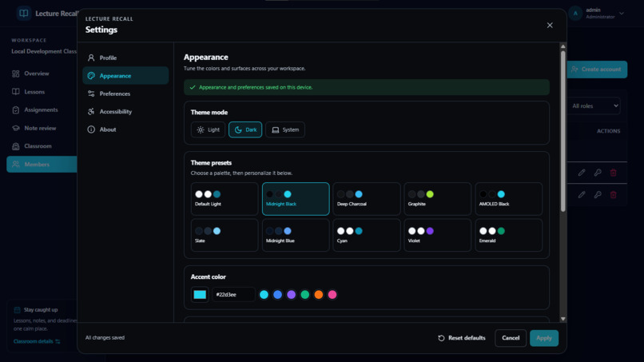
Task: Click the System mode laptop icon
Action: coord(276,129)
